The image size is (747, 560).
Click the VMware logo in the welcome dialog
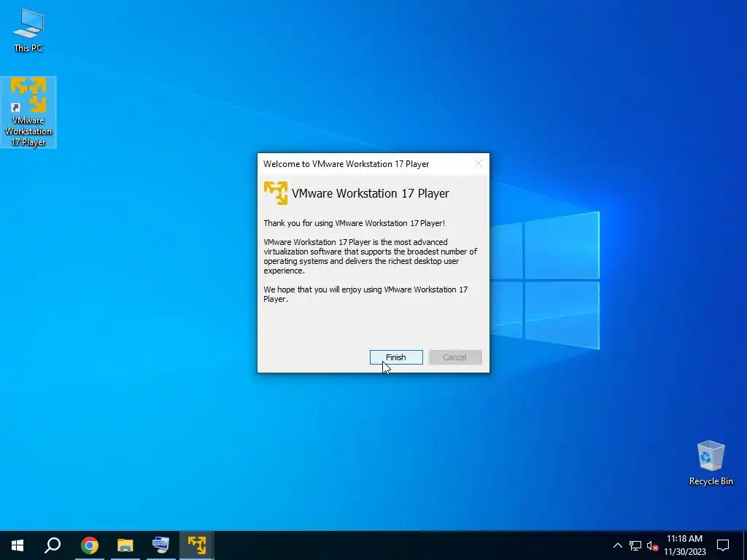tap(276, 193)
